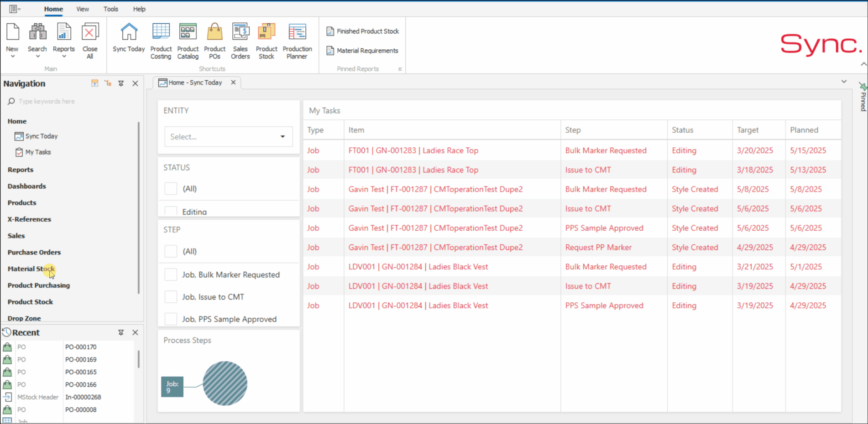
Task: Click the Job 9 process step circle
Action: 225,383
